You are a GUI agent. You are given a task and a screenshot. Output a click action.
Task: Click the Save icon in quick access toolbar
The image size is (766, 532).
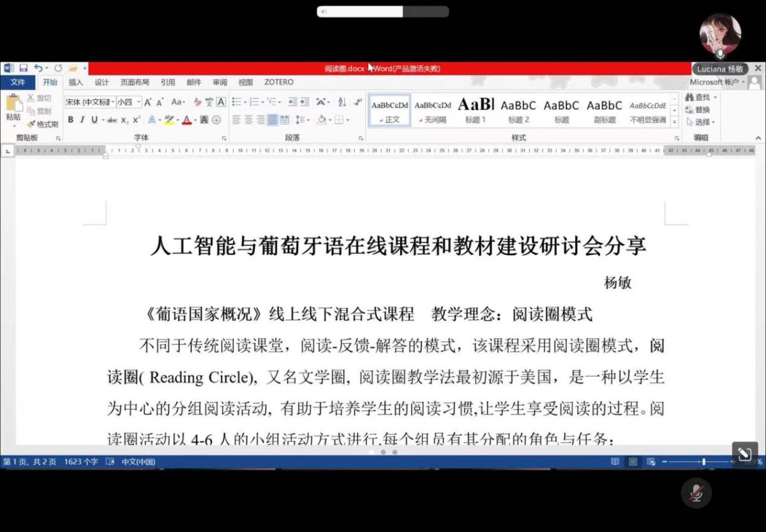(x=23, y=68)
